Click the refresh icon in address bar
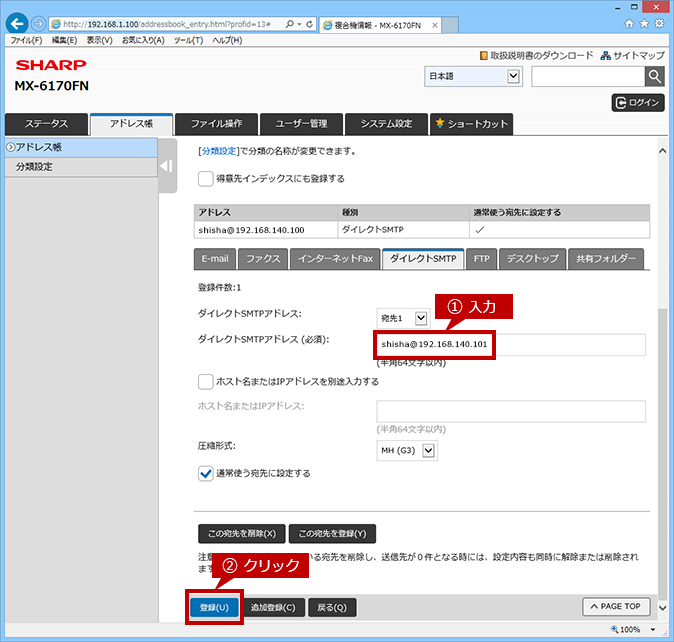Viewport: 674px width, 642px height. (309, 24)
